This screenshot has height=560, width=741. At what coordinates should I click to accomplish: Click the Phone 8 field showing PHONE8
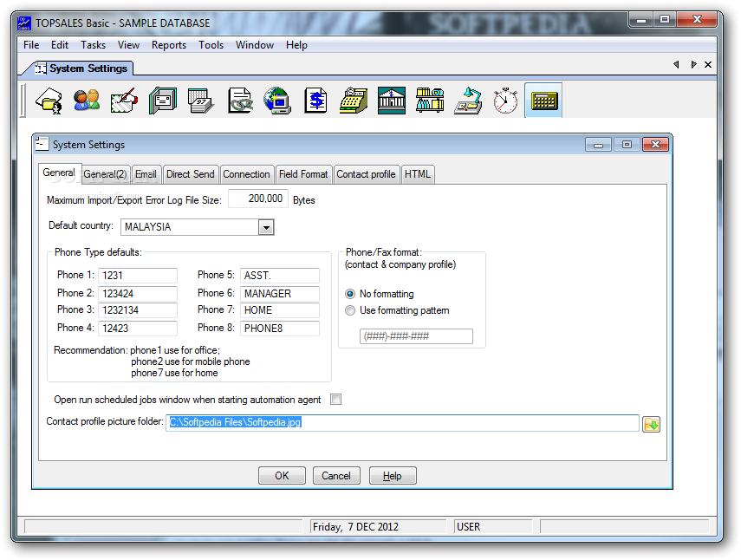[x=280, y=329]
